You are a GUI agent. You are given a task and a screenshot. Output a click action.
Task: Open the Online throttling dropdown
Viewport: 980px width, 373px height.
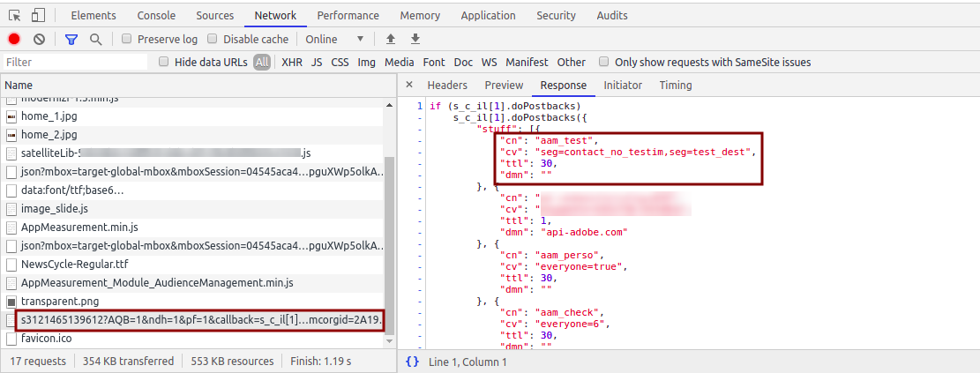coord(334,39)
